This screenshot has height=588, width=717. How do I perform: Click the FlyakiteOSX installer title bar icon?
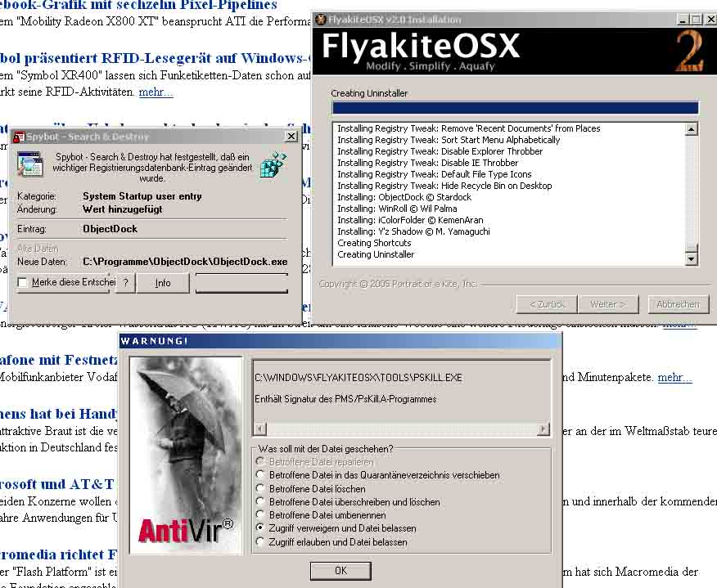click(321, 20)
